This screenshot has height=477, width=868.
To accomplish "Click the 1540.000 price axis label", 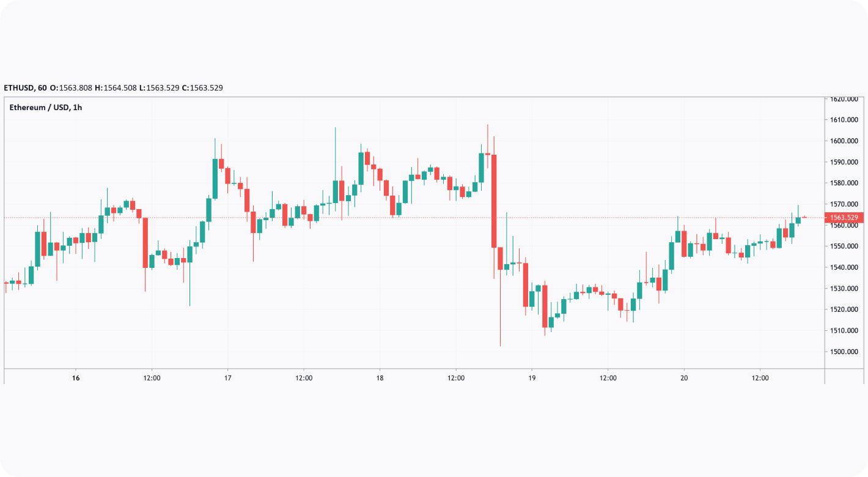I will click(x=845, y=267).
